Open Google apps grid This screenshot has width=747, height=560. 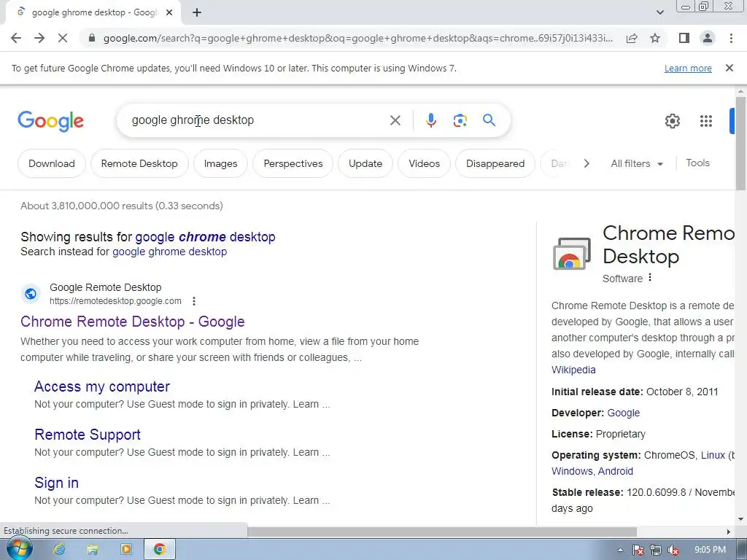[705, 121]
